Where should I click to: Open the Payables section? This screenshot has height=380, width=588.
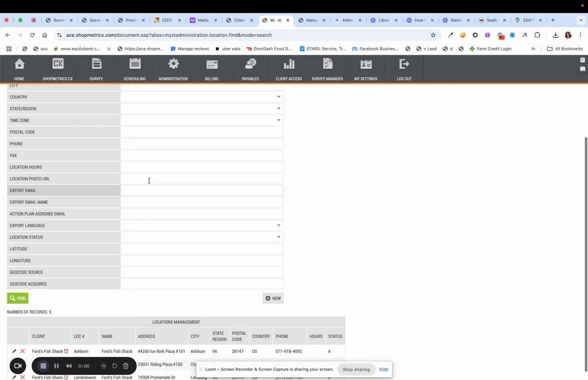point(250,69)
